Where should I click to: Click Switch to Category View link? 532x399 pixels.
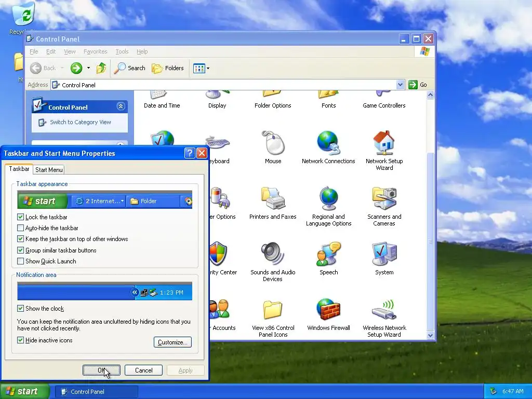coord(81,122)
